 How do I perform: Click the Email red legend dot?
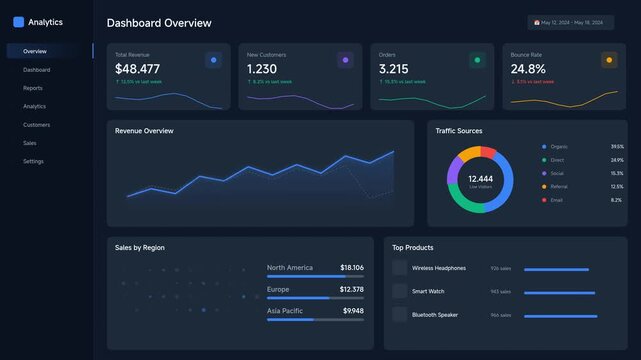[544, 200]
